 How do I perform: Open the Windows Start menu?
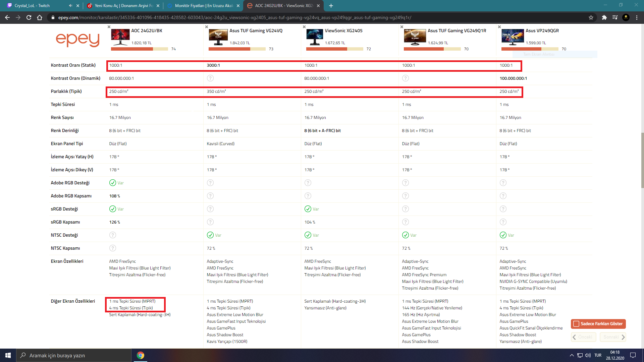point(8,355)
